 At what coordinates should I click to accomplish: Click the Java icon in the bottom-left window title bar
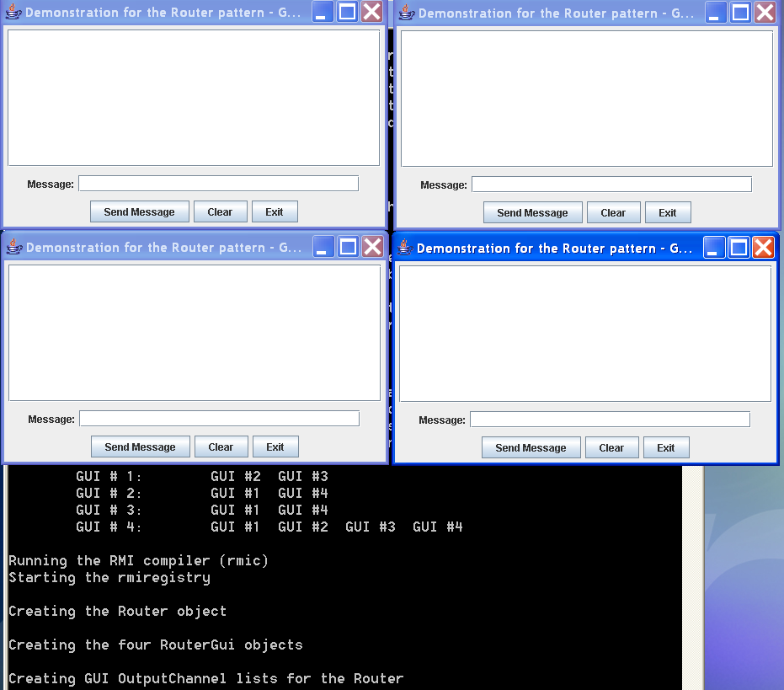[x=14, y=247]
